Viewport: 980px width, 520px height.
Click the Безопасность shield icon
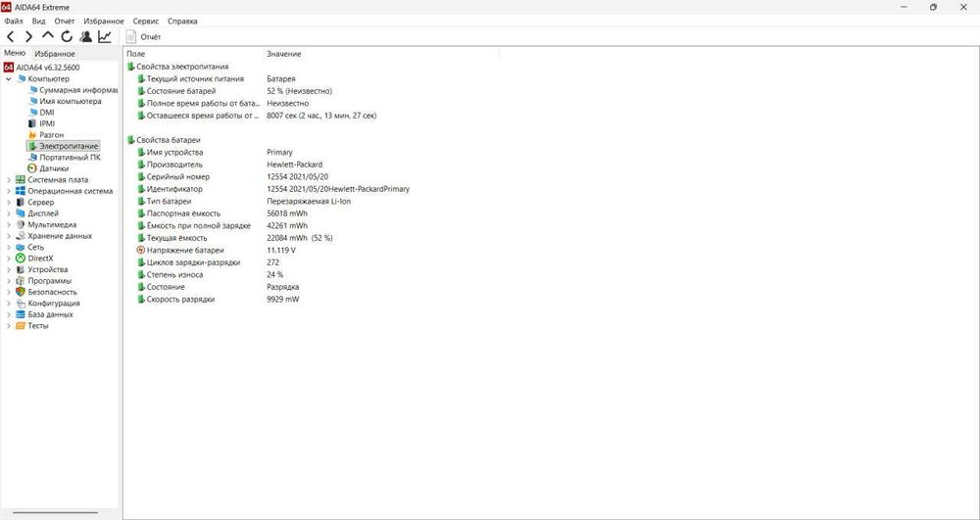point(21,292)
